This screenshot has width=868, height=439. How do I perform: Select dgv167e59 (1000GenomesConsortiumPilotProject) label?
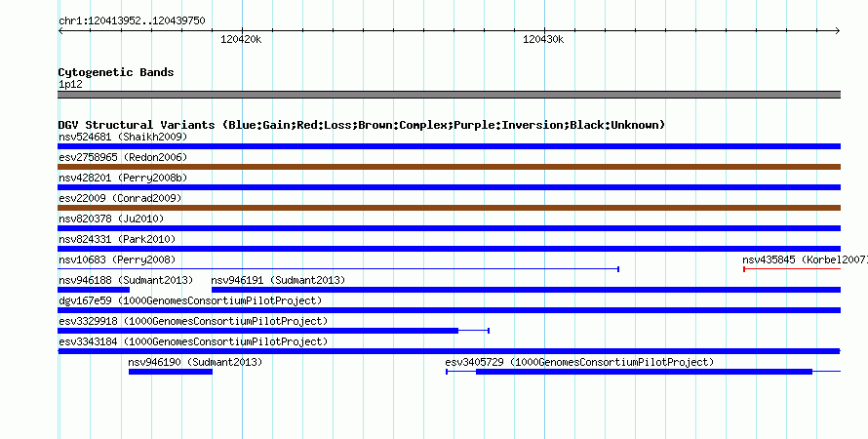tap(190, 300)
